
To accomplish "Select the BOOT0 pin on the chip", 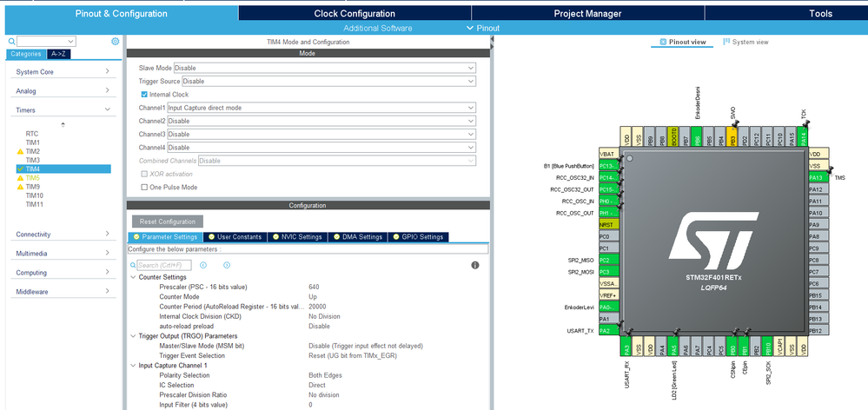I will pyautogui.click(x=673, y=136).
